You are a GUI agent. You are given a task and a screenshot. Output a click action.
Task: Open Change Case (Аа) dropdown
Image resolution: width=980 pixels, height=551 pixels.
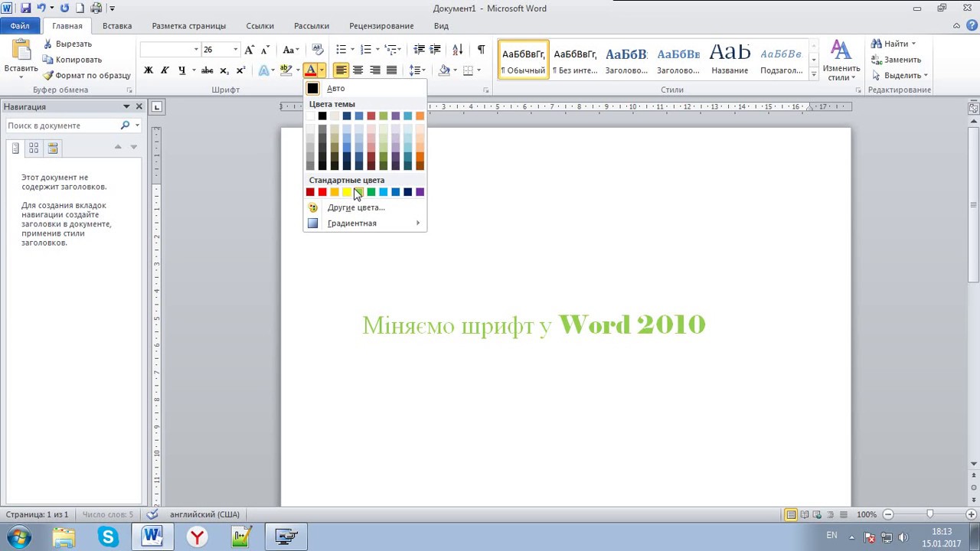click(x=291, y=50)
